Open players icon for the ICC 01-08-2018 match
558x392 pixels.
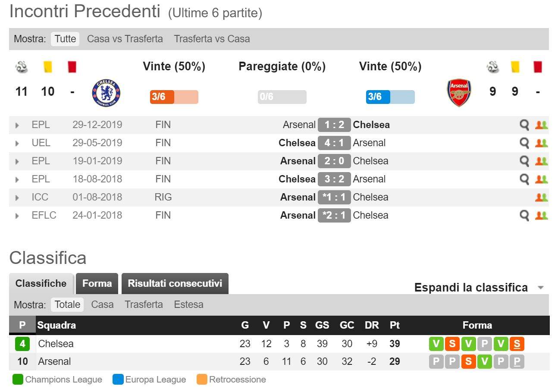click(x=541, y=198)
